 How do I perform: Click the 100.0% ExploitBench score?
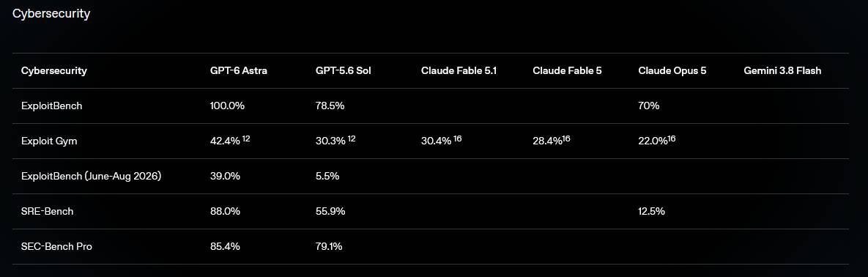227,106
